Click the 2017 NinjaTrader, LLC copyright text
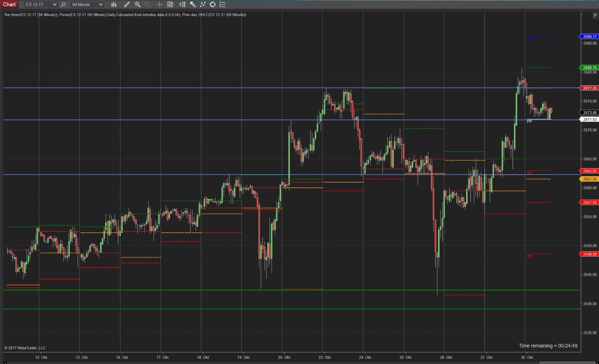The width and height of the screenshot is (599, 364). (25, 348)
